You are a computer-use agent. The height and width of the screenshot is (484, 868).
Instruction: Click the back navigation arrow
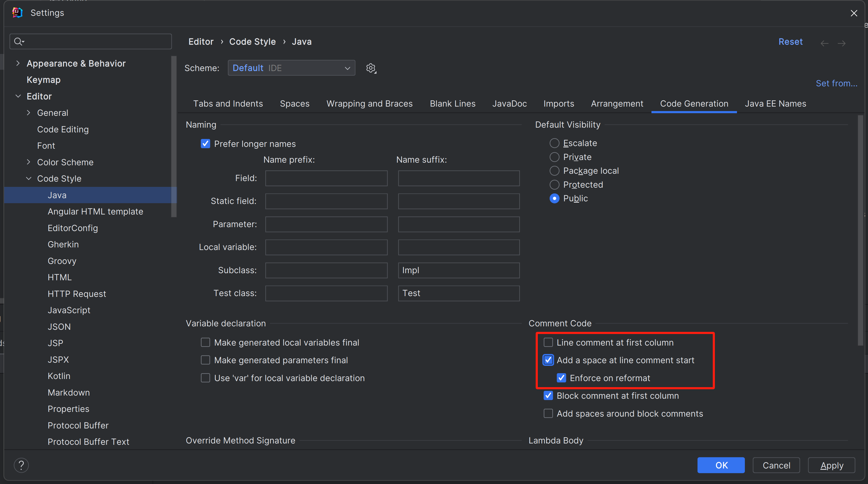pyautogui.click(x=824, y=43)
